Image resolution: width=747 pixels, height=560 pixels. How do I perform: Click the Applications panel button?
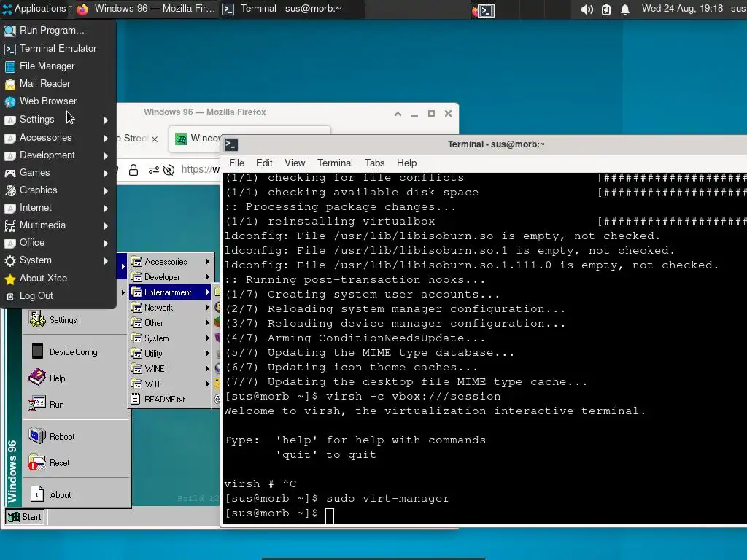[x=34, y=9]
